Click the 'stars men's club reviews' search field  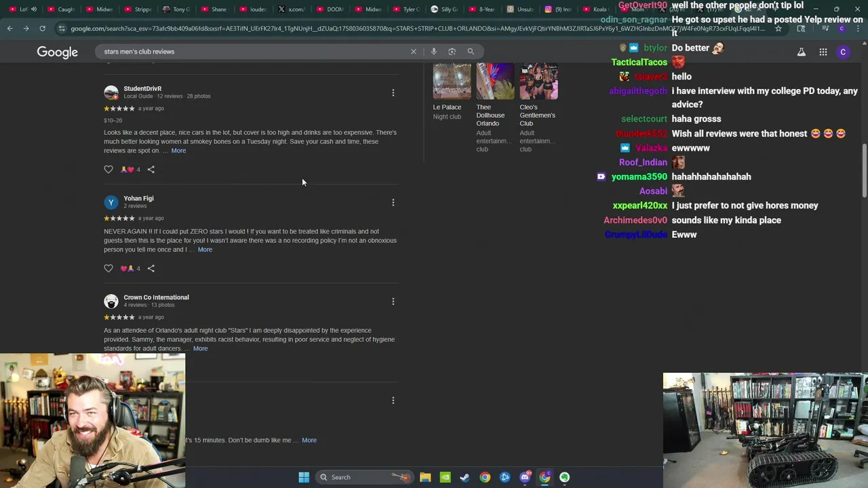click(x=251, y=52)
